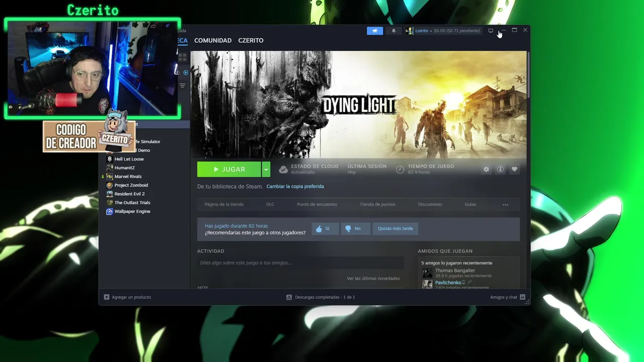Open downloads via Descargas completadas icon
This screenshot has height=362, width=644.
(x=289, y=297)
